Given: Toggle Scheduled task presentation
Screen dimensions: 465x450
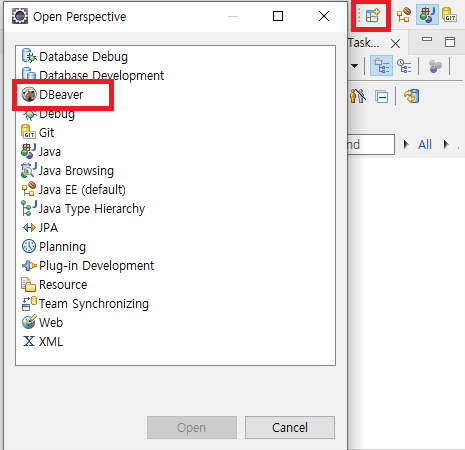Looking at the screenshot, I should click(404, 66).
